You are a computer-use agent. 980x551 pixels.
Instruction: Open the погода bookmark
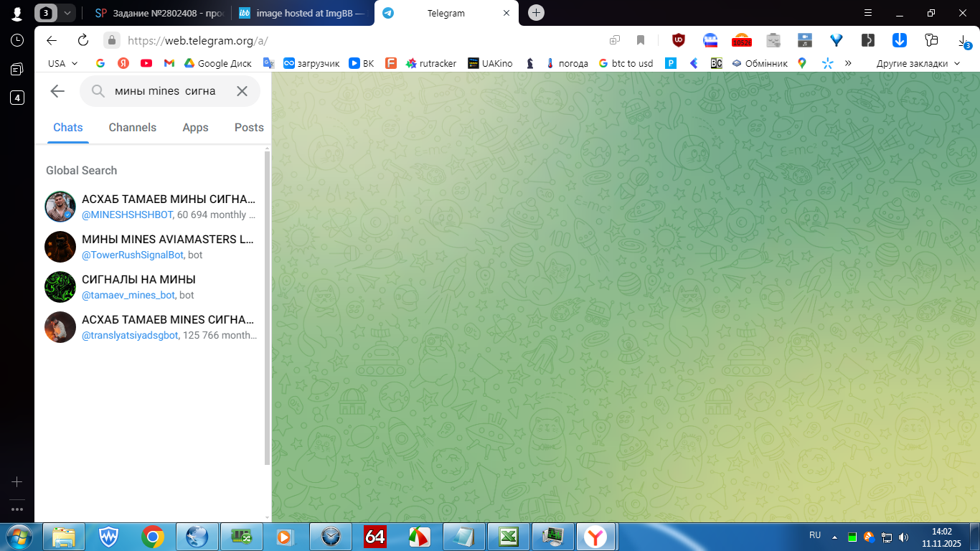click(x=567, y=63)
